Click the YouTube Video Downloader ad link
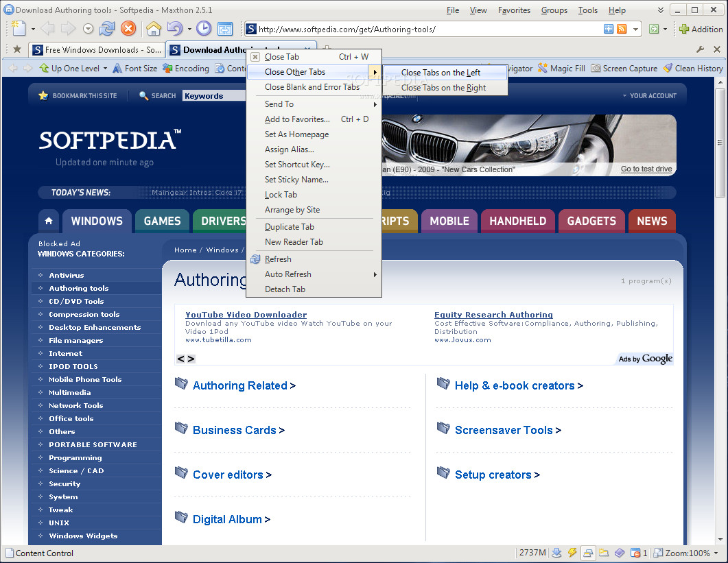Viewport: 728px width, 563px height. tap(246, 315)
